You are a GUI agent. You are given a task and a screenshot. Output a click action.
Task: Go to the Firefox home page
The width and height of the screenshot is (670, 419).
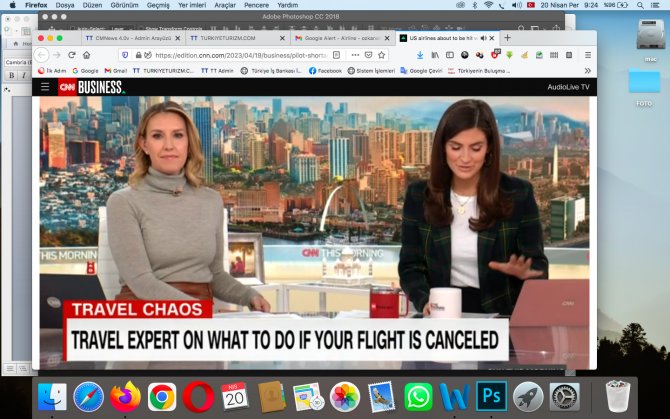88,54
